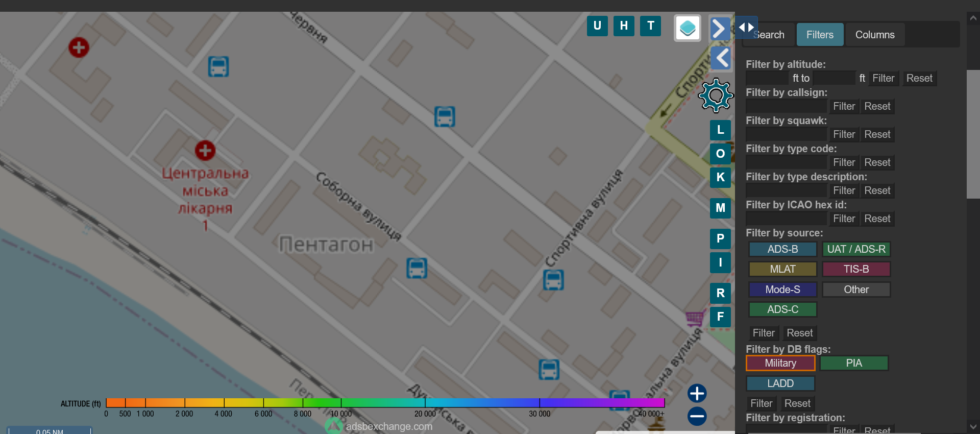The image size is (980, 434).
Task: Zoom out with the minus button
Action: click(697, 416)
